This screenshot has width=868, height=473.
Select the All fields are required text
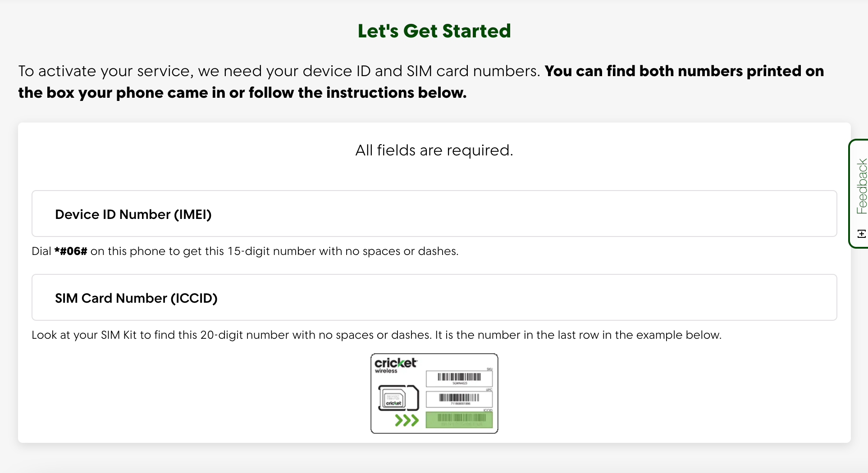tap(434, 150)
